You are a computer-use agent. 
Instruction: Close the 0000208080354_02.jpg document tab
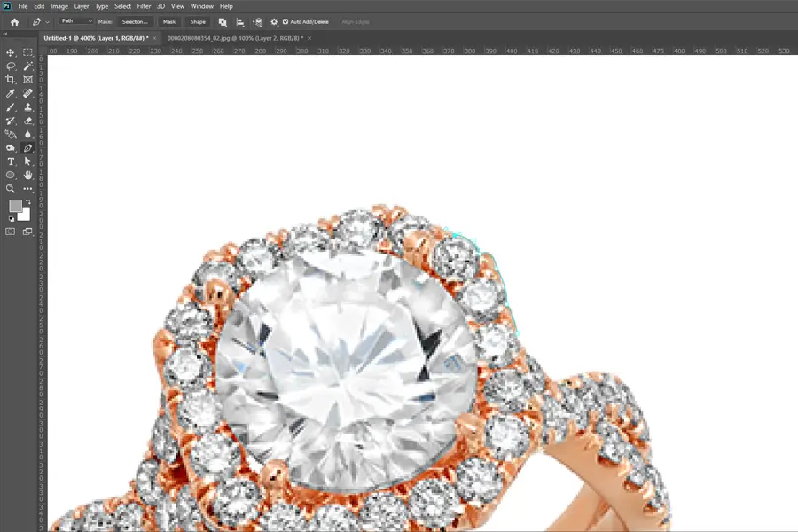tap(309, 38)
